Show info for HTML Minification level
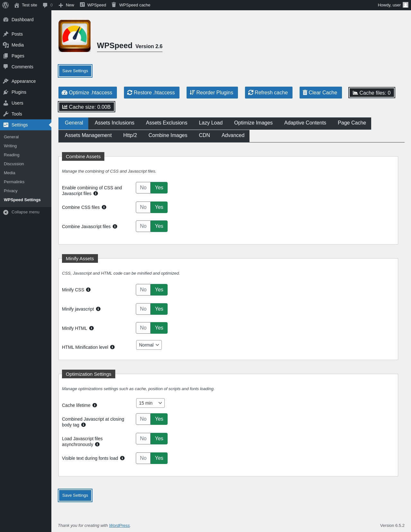 [112, 347]
